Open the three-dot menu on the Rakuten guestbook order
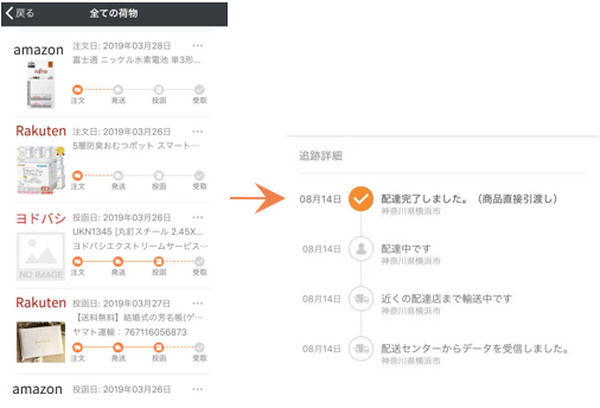Screen dimensions: 600x408 tap(197, 303)
